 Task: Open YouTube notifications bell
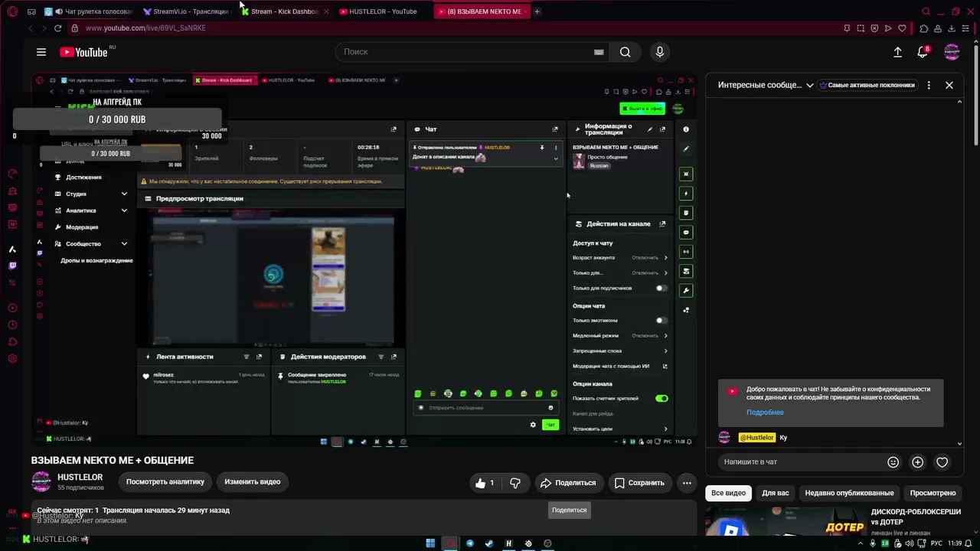923,52
